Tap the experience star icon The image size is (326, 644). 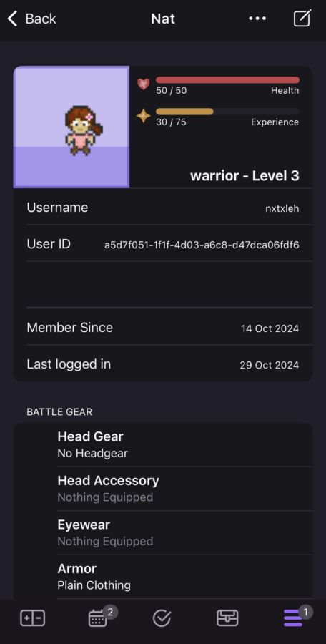[143, 116]
